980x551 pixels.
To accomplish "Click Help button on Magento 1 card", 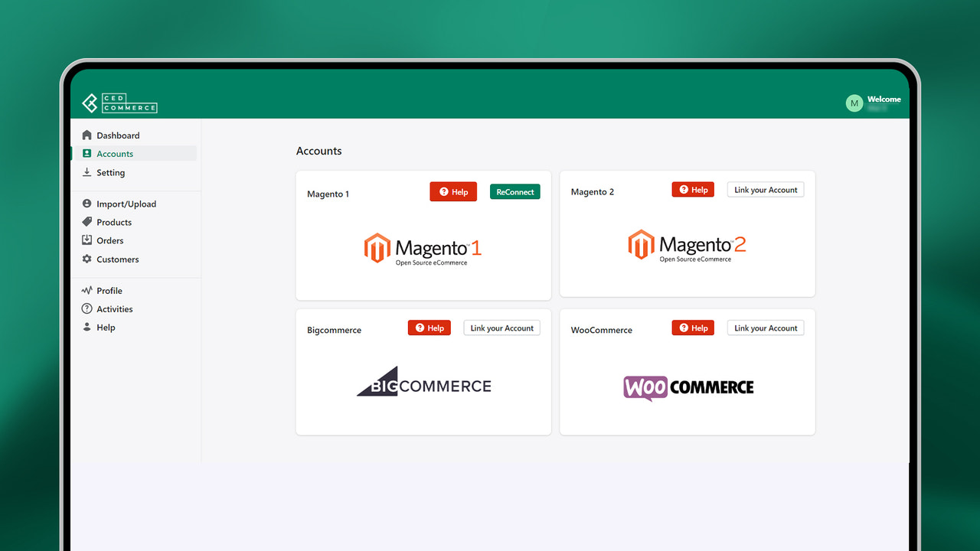I will pyautogui.click(x=453, y=192).
